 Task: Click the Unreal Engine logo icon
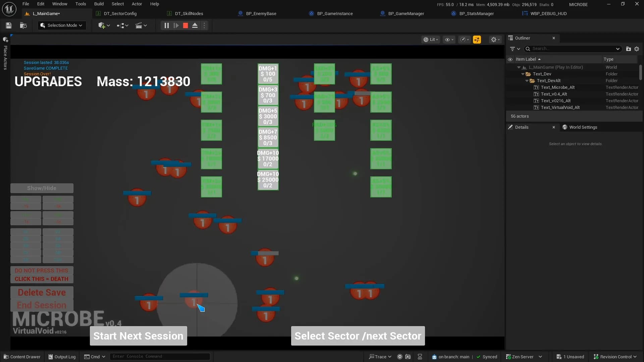click(x=9, y=9)
